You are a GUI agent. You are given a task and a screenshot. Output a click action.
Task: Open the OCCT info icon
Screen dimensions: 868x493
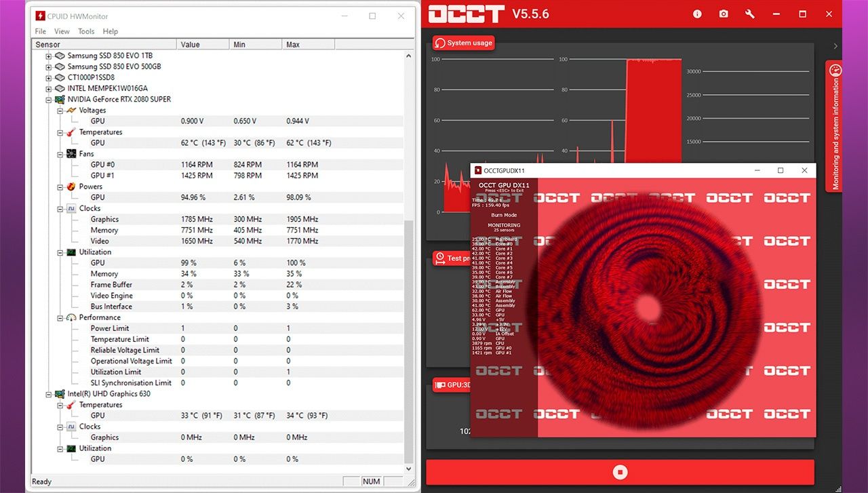click(697, 14)
